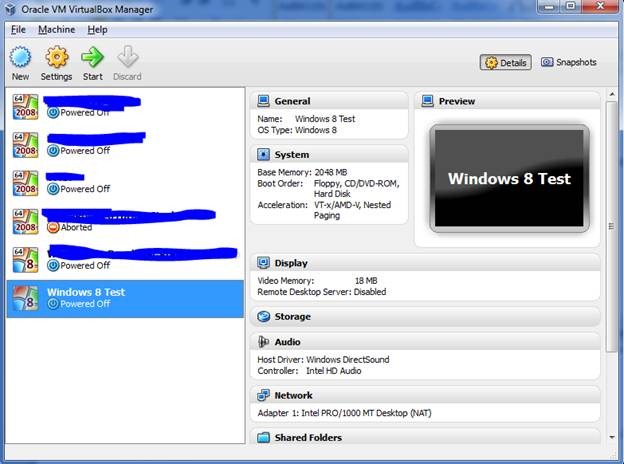Open Settings gear in toolbar

pos(57,57)
